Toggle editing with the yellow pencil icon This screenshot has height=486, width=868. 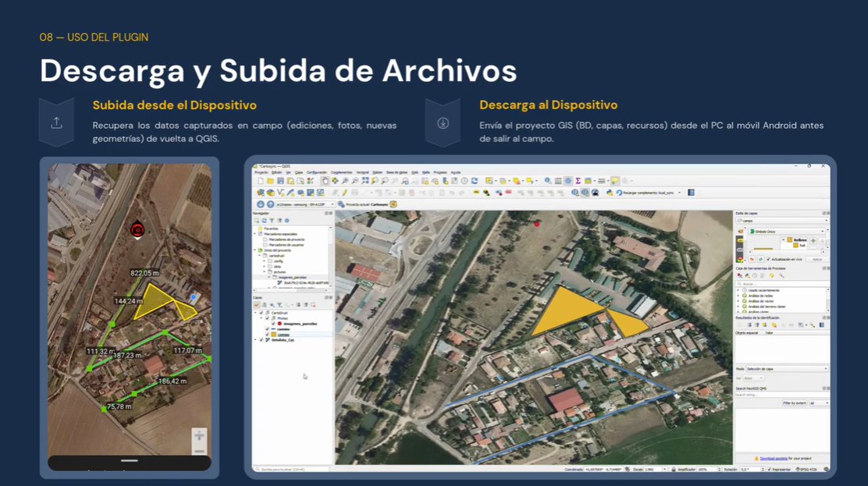click(x=344, y=193)
